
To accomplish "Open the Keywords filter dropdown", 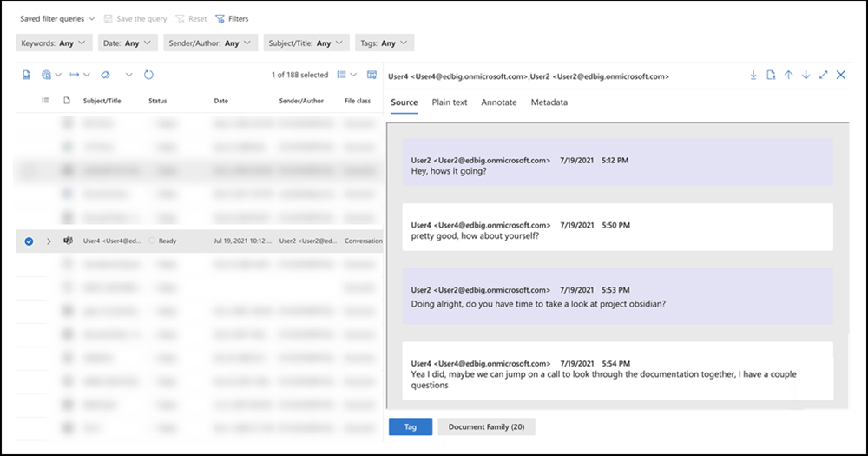I will pyautogui.click(x=53, y=43).
